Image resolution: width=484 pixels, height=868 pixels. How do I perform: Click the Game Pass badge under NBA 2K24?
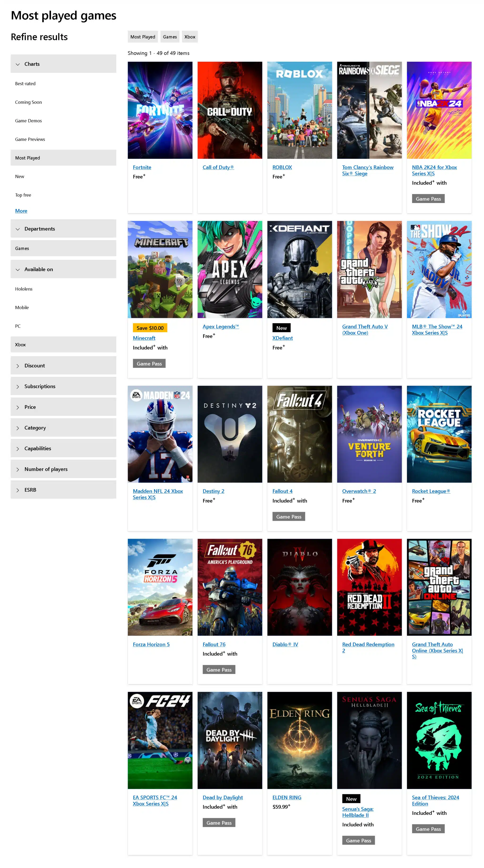point(428,199)
